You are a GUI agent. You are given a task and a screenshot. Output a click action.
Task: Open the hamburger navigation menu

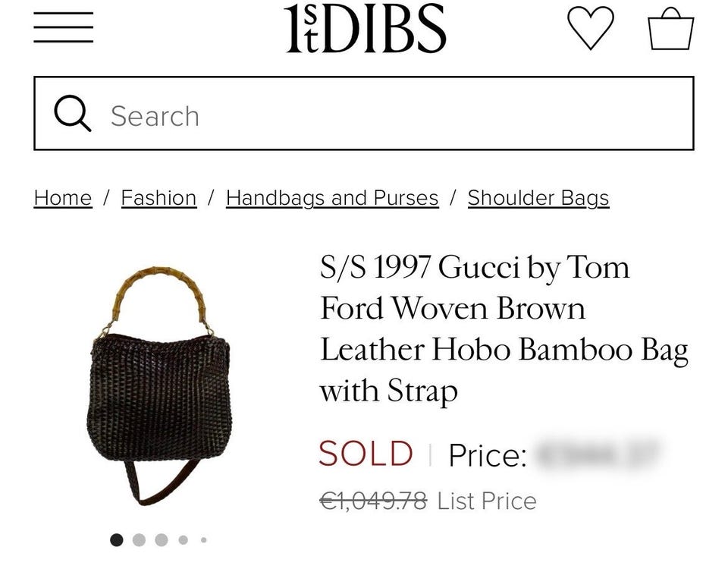(63, 27)
